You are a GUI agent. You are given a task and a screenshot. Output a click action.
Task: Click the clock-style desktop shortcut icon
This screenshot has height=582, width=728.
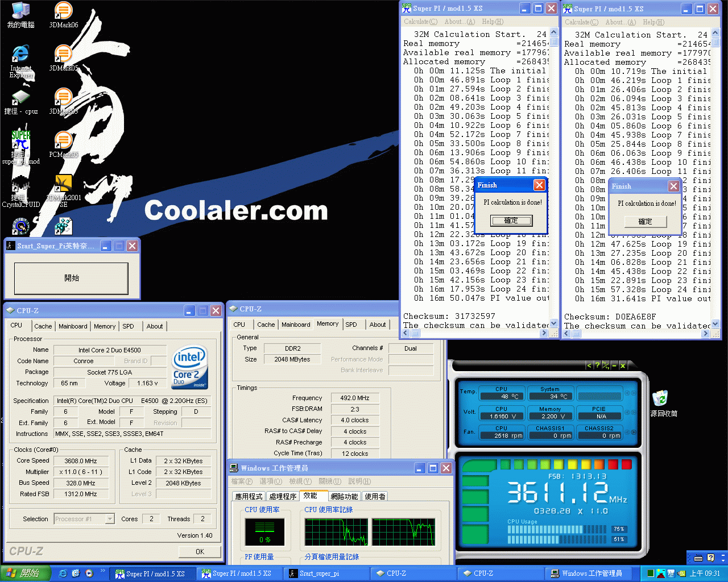[20, 227]
